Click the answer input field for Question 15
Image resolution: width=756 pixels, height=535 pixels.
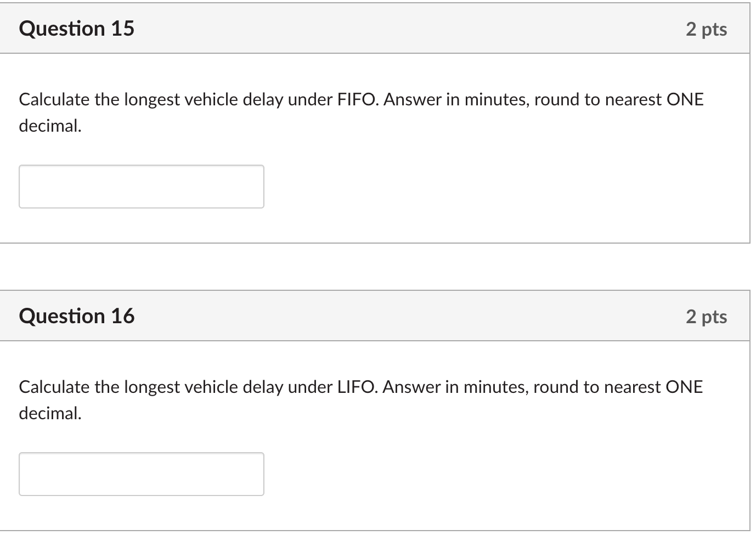[x=141, y=187]
